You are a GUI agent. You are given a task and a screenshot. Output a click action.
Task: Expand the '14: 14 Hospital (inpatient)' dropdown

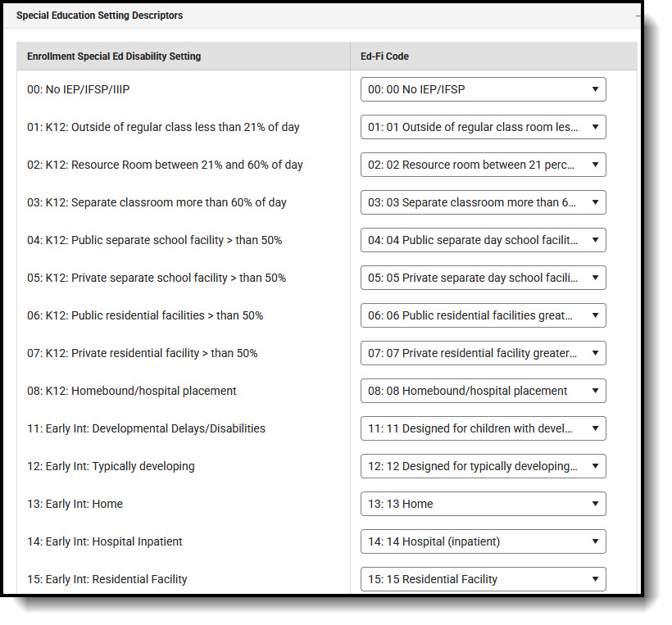[x=483, y=541]
